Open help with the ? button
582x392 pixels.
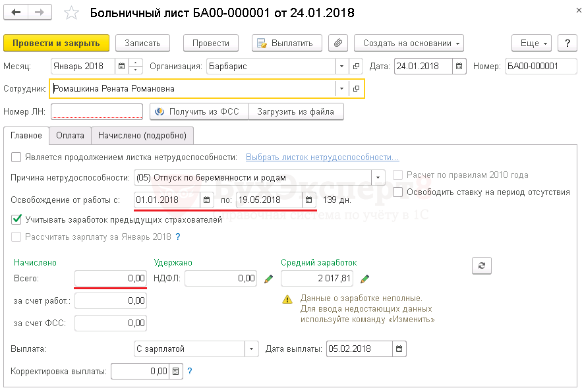pos(567,43)
